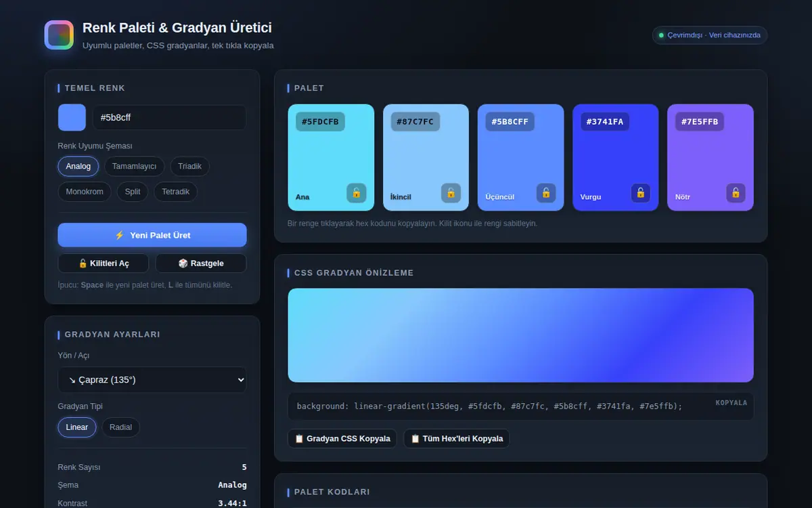The image size is (812, 508).
Task: Lock the Nötr color #7E5FFB
Action: tap(736, 193)
